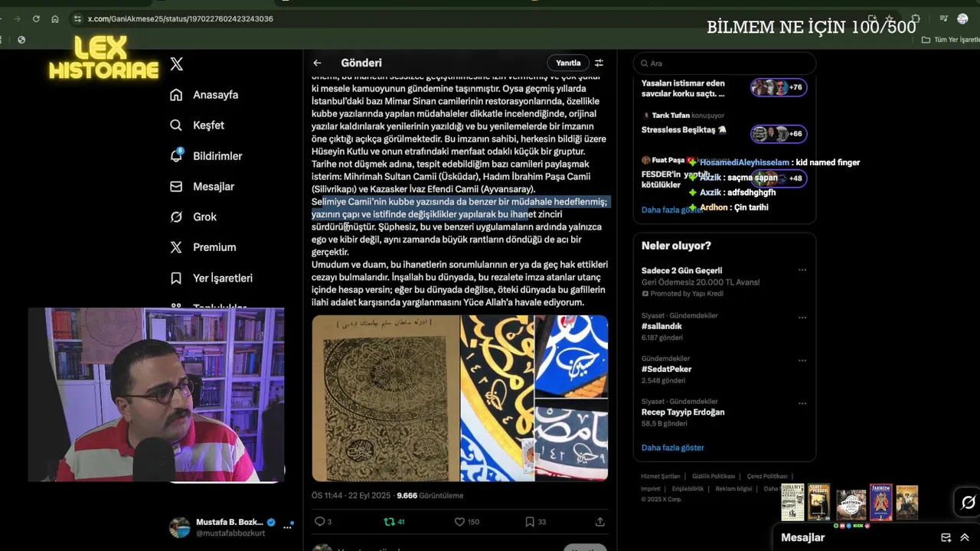Open the browser profile avatar

point(962,18)
